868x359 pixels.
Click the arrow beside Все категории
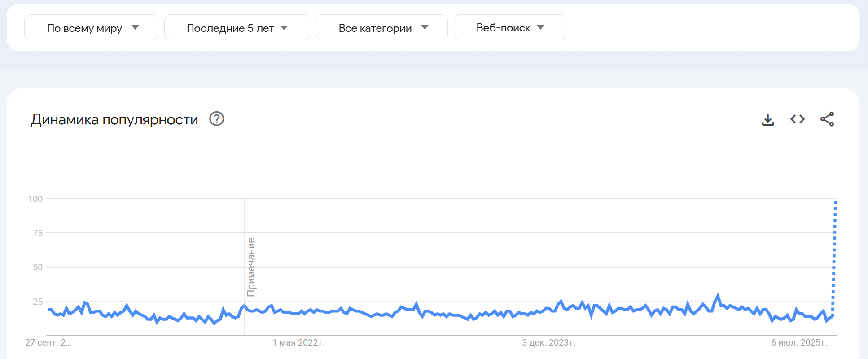click(425, 28)
